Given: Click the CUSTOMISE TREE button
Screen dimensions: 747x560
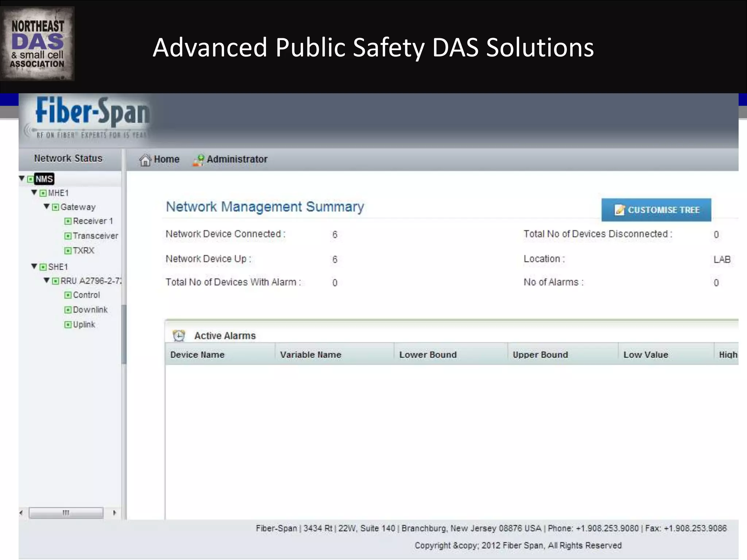Looking at the screenshot, I should pyautogui.click(x=656, y=210).
